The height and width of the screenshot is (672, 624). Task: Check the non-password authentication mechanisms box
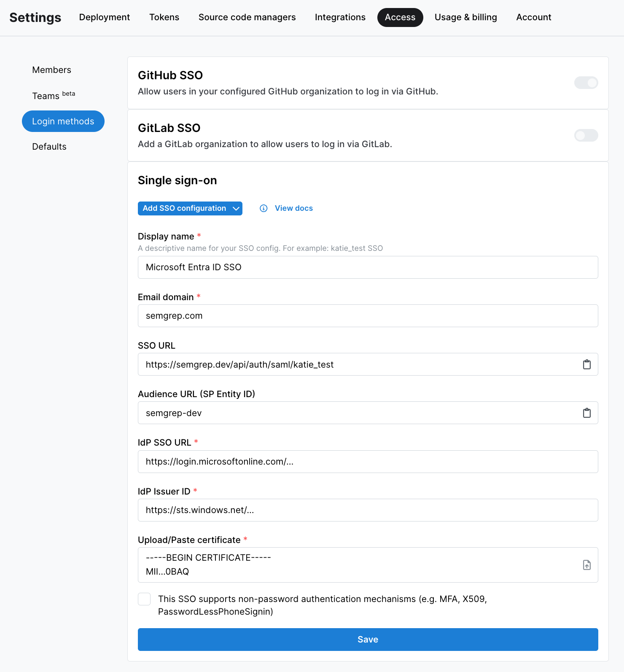[x=144, y=599]
